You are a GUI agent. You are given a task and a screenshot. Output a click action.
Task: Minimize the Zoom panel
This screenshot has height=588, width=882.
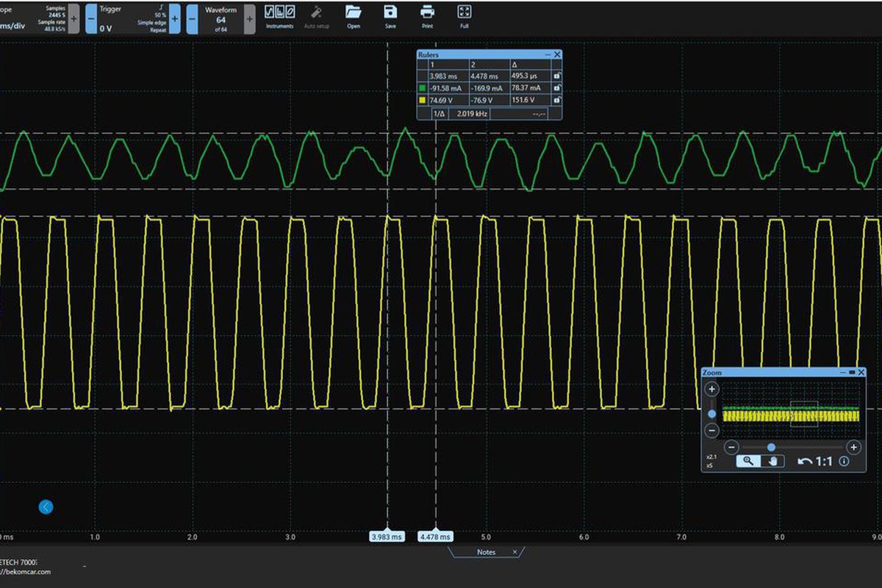(842, 373)
